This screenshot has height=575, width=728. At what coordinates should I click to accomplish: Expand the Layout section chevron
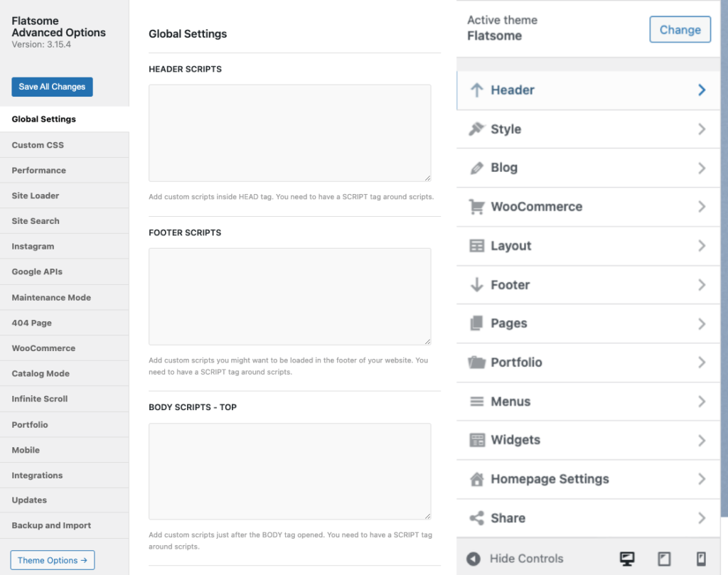[702, 245]
